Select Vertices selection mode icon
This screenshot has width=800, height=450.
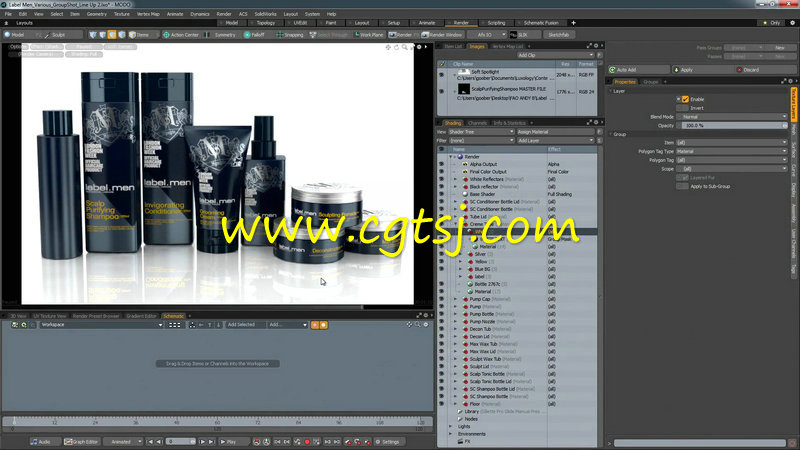[93, 35]
